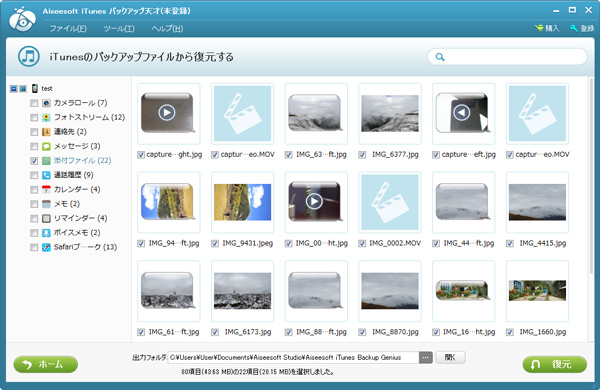The width and height of the screenshot is (600, 390).
Task: Open the ファイル(F) menu
Action: (68, 29)
